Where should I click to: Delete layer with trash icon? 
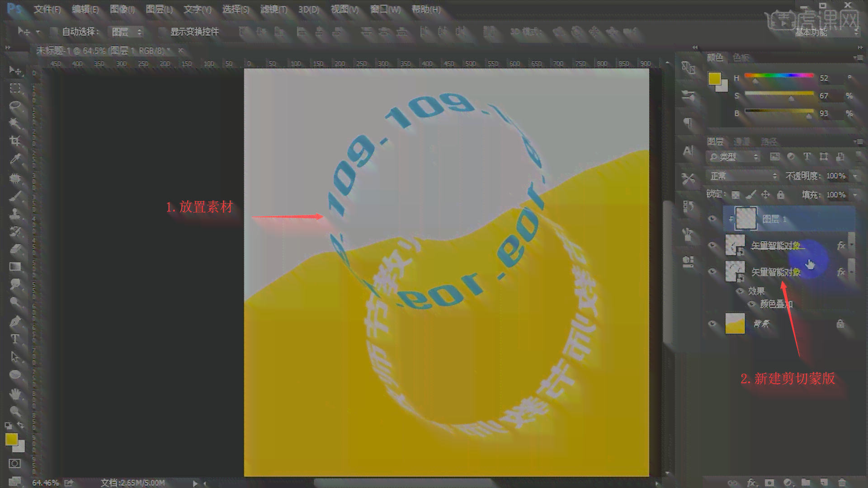842,483
